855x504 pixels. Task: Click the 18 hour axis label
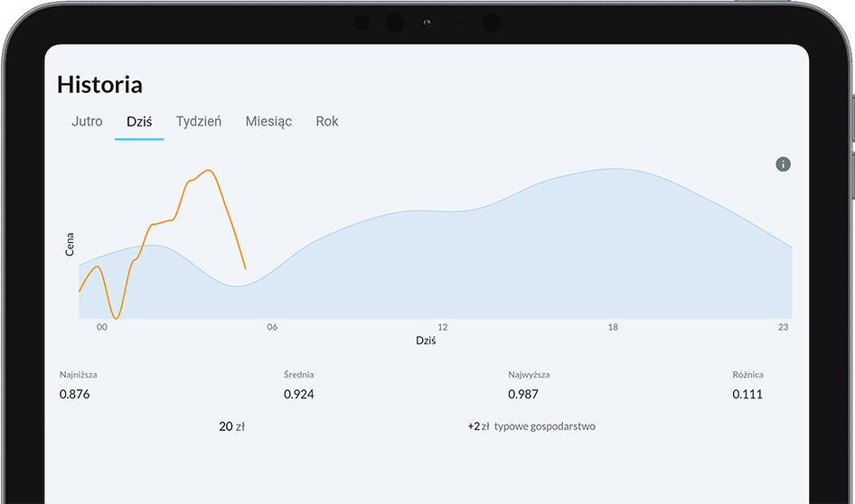pos(613,327)
